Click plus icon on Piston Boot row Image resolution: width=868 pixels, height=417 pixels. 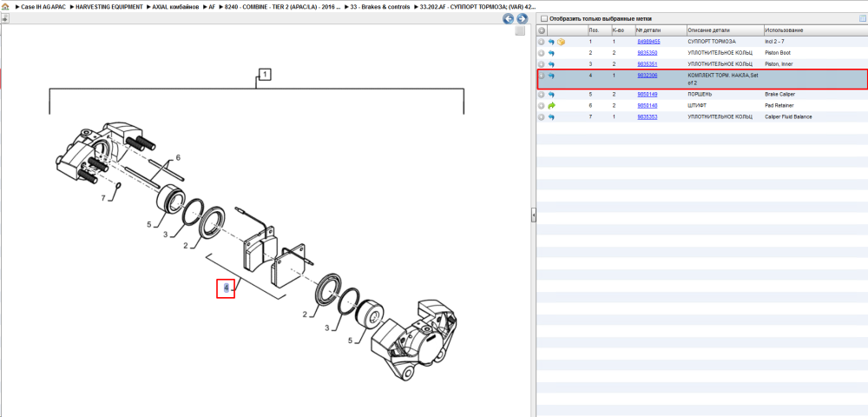coord(542,53)
